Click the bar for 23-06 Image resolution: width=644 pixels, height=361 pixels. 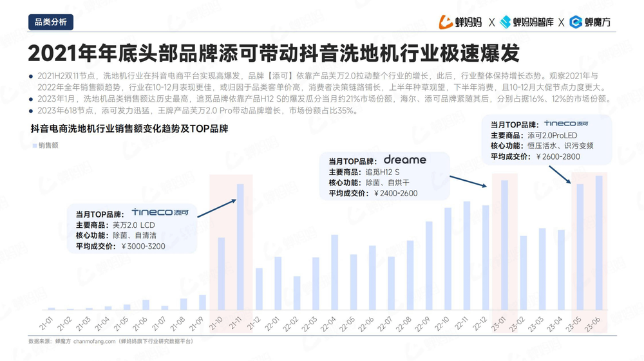tap(599, 243)
